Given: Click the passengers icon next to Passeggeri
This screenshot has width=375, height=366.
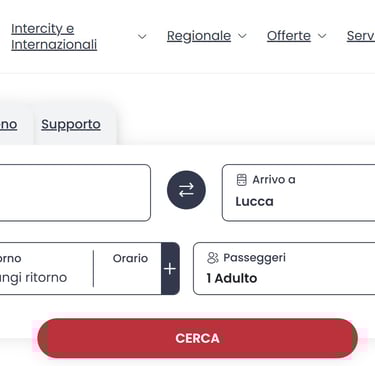Looking at the screenshot, I should [x=213, y=258].
